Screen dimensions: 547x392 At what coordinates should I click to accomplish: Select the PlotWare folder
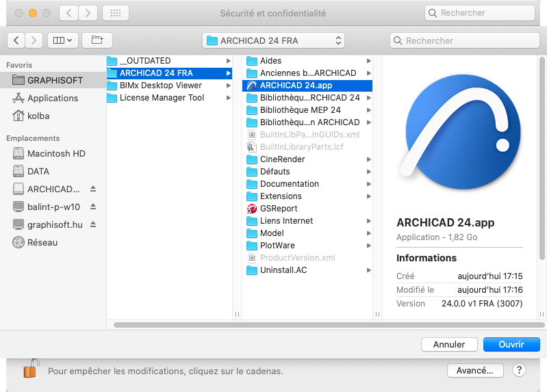(307, 246)
